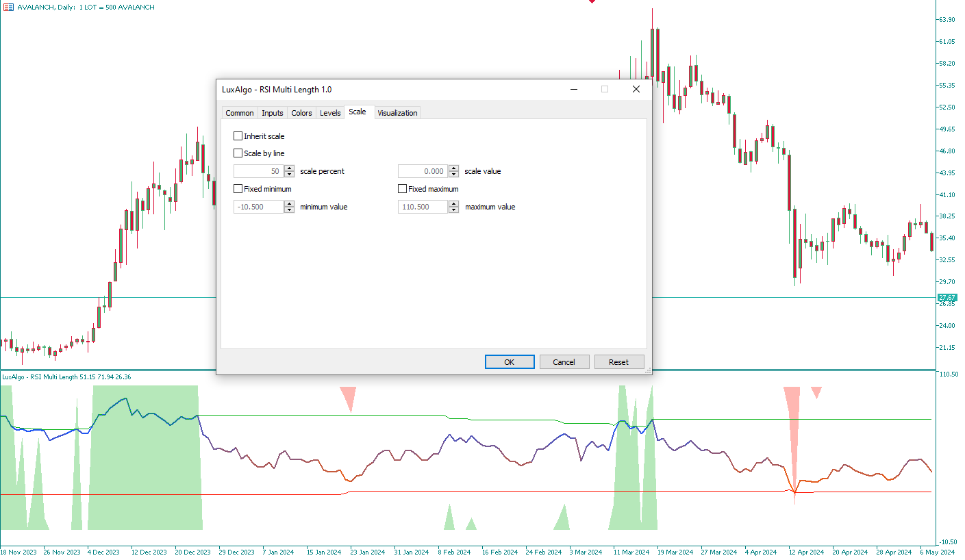Enable the Inherit scale checkbox

click(x=238, y=136)
